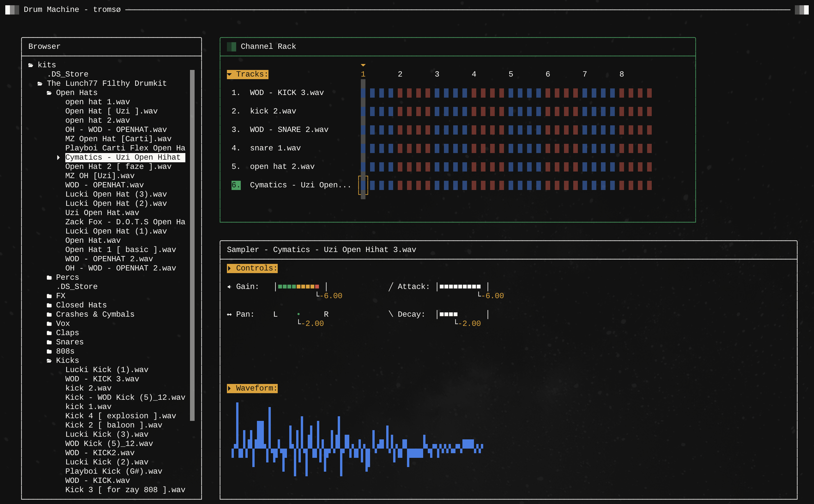Click the 808s folder icon
This screenshot has height=504, width=814.
click(x=49, y=351)
